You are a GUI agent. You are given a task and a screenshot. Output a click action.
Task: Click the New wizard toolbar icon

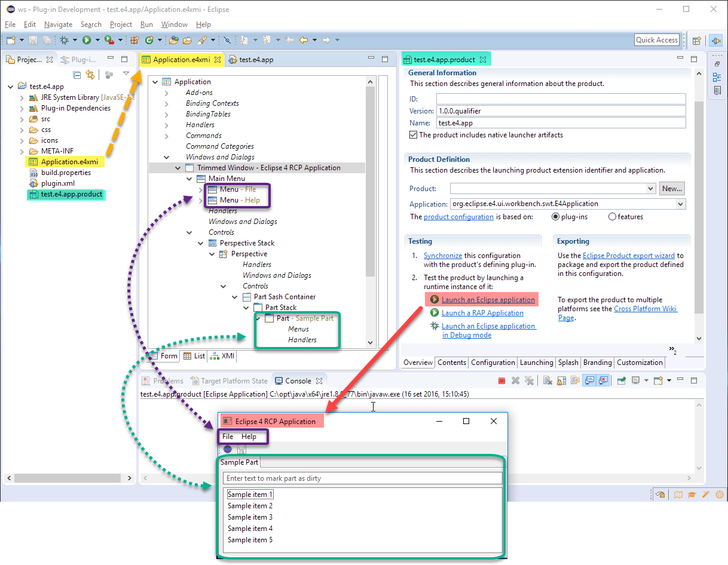11,40
